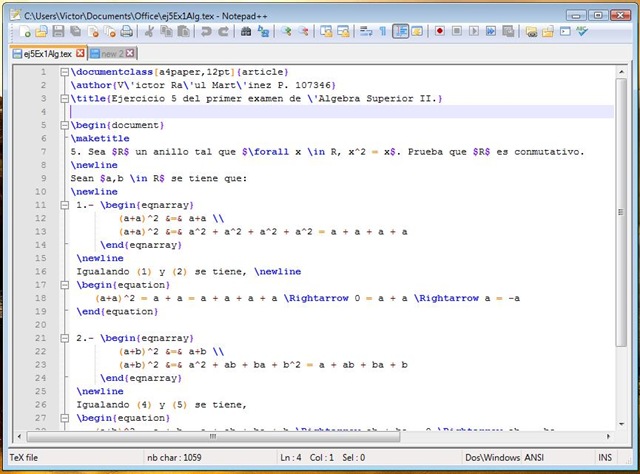The image size is (640, 474).
Task: Click 'TeX file' in the status bar
Action: 24,458
